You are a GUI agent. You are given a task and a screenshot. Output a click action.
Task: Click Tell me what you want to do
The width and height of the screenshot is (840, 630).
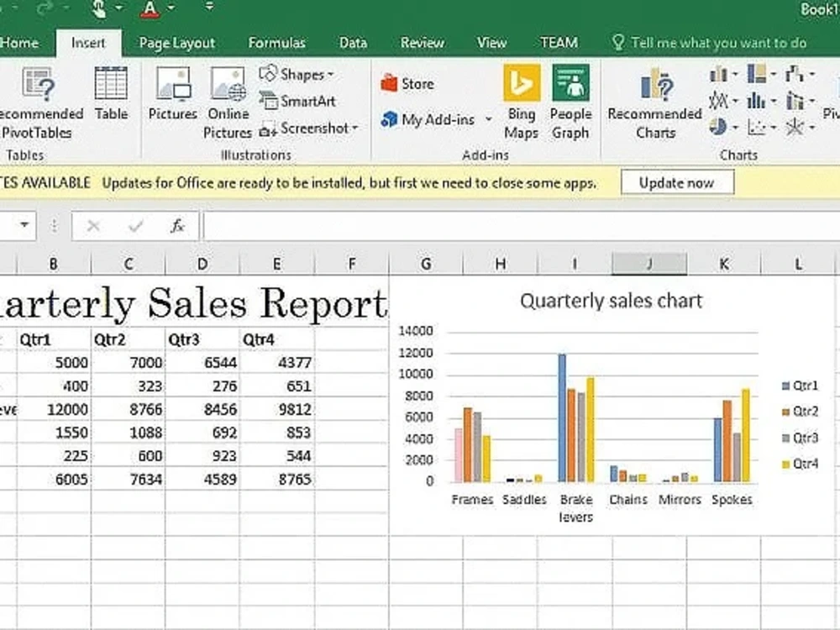click(709, 43)
